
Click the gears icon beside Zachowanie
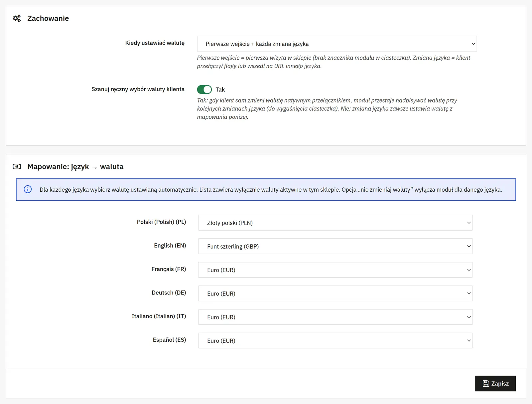tap(17, 18)
